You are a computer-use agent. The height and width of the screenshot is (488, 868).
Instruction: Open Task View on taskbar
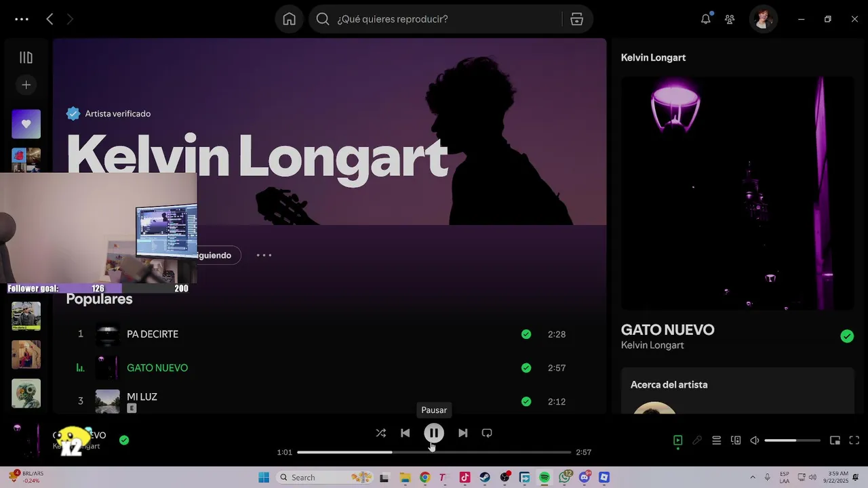coord(384,478)
